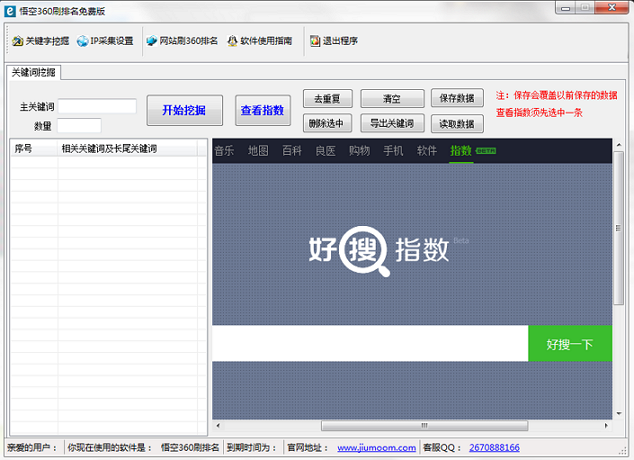
Task: Click 亲爱的用户 status bar text
Action: [32, 448]
